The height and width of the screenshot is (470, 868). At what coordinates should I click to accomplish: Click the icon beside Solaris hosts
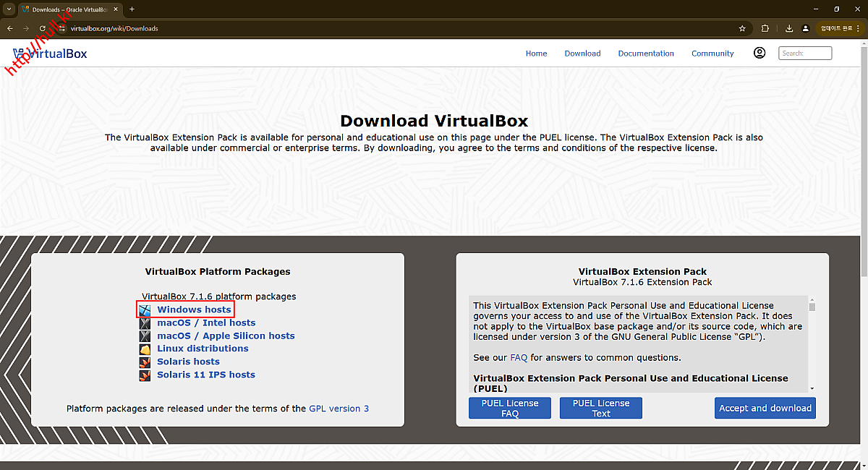click(145, 362)
